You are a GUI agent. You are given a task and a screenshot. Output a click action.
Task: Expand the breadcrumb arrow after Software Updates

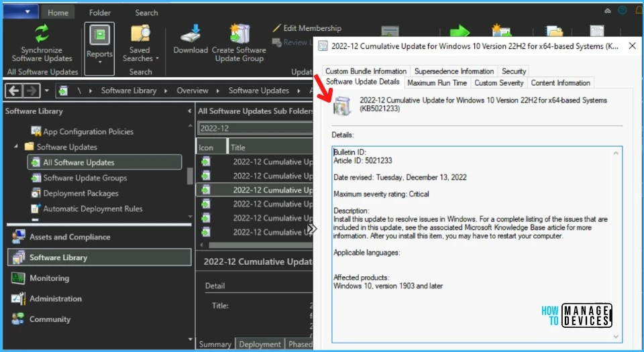299,91
